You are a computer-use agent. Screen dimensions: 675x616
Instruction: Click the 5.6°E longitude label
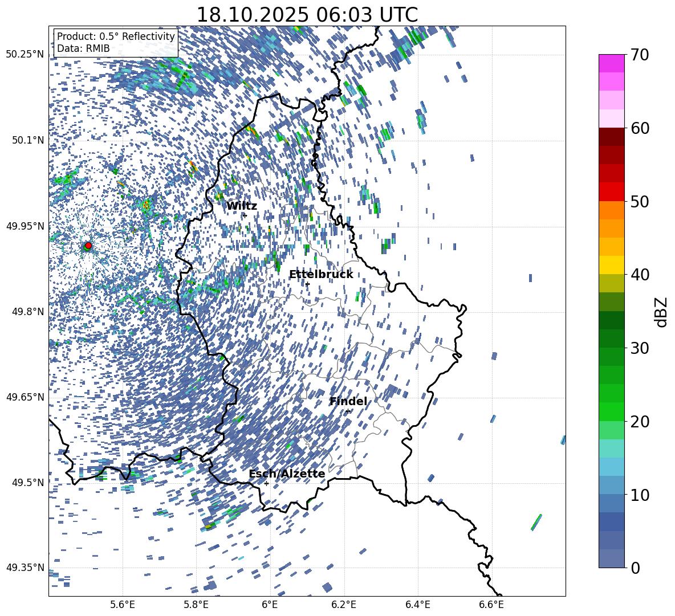coord(123,605)
